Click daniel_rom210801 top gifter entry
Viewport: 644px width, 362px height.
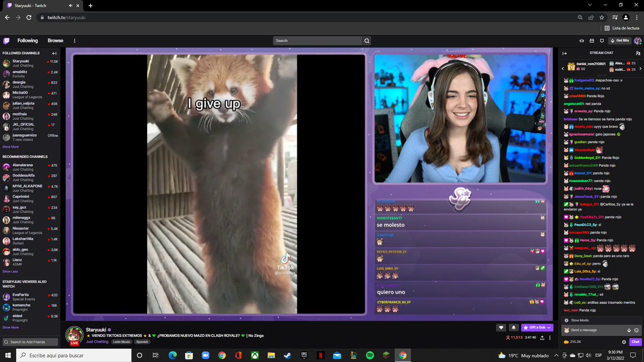click(x=587, y=67)
